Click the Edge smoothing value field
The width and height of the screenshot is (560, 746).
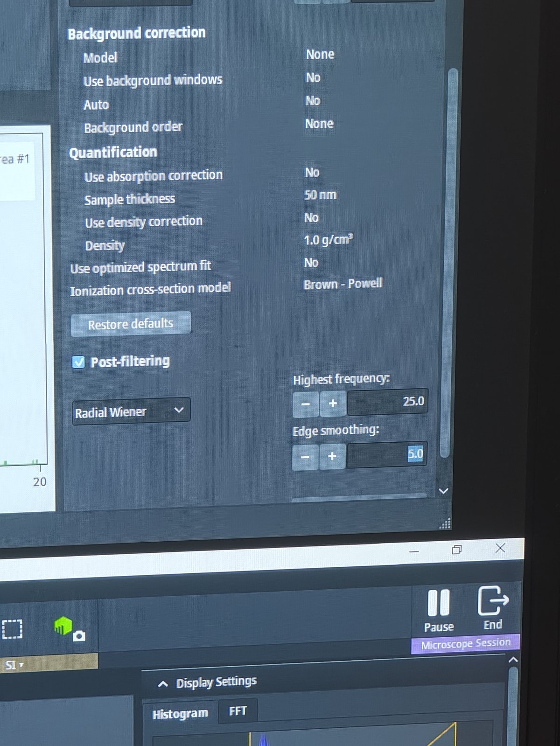(386, 454)
